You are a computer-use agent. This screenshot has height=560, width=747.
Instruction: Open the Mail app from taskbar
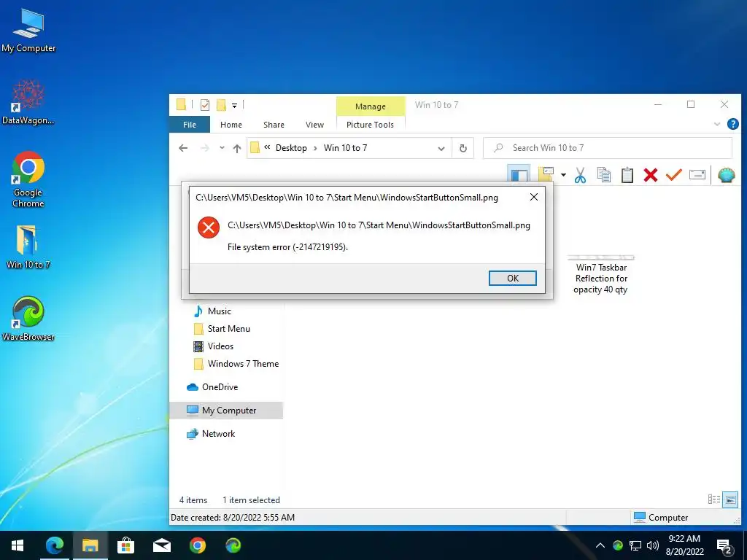click(x=161, y=545)
